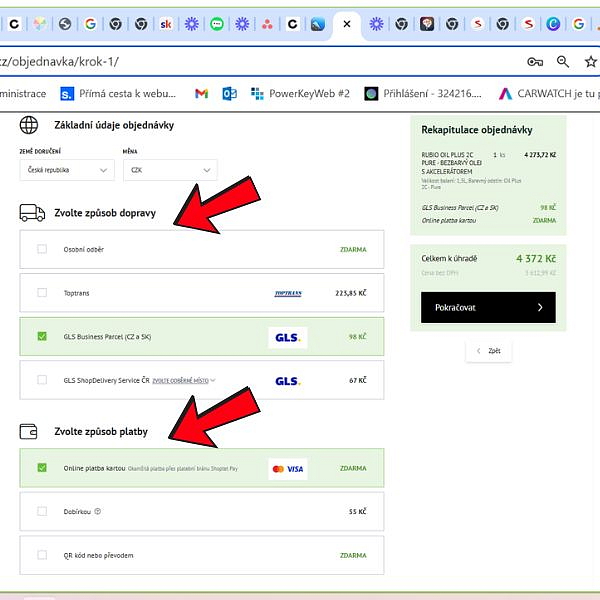
Task: Click the Dobírkou fee "55 Kč"
Action: coord(357,512)
